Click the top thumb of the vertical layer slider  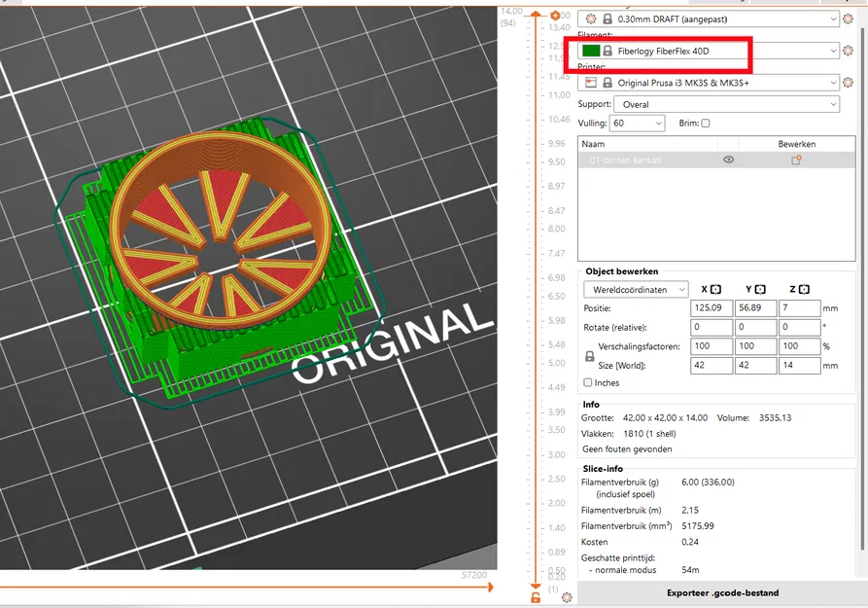tap(536, 15)
